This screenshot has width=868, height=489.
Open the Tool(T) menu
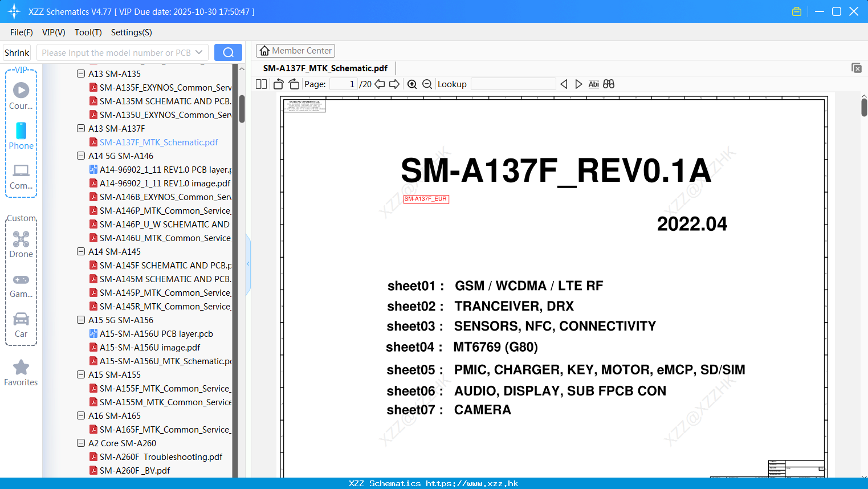(88, 32)
